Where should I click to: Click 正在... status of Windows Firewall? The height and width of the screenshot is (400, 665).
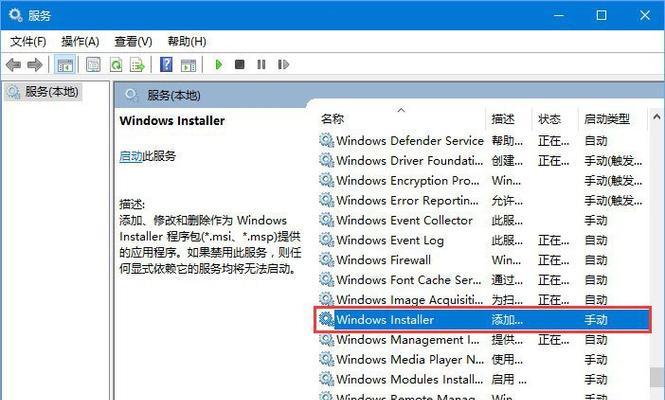(x=553, y=260)
